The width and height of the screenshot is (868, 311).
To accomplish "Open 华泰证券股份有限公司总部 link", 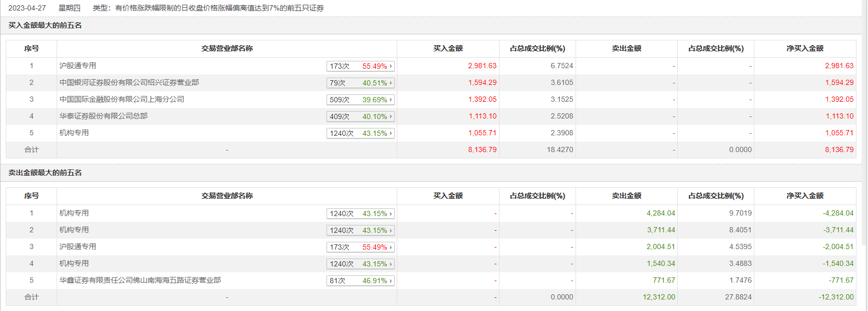I will point(103,116).
